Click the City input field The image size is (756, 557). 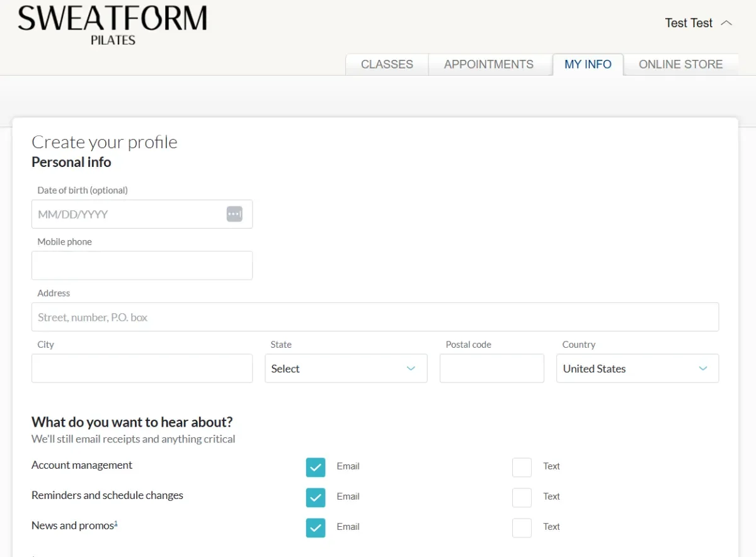pyautogui.click(x=142, y=368)
